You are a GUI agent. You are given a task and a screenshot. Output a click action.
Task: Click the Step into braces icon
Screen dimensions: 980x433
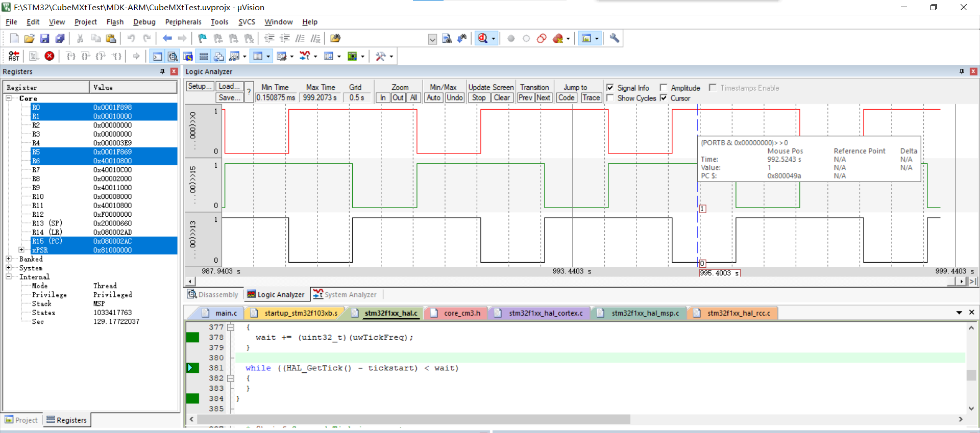tap(71, 56)
